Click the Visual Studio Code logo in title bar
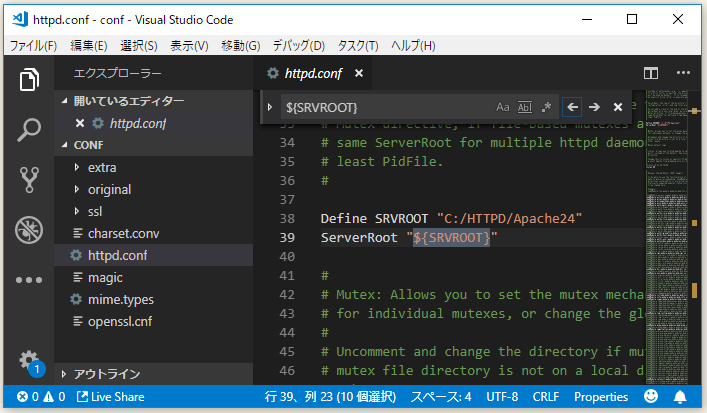 click(20, 19)
